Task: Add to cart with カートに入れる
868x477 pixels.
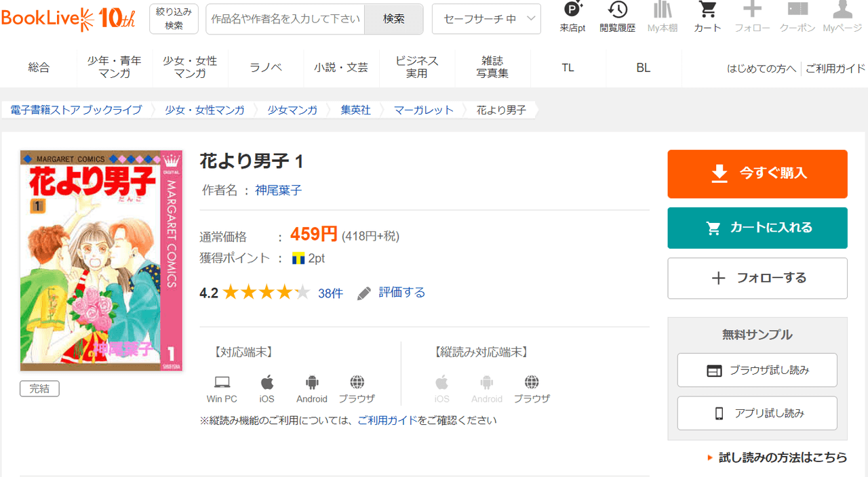Action: pos(757,228)
